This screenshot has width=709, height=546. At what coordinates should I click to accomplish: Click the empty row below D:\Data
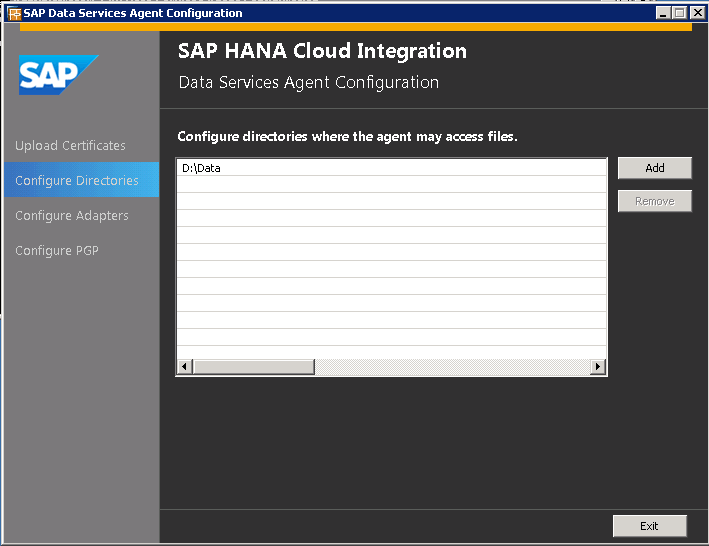point(390,185)
